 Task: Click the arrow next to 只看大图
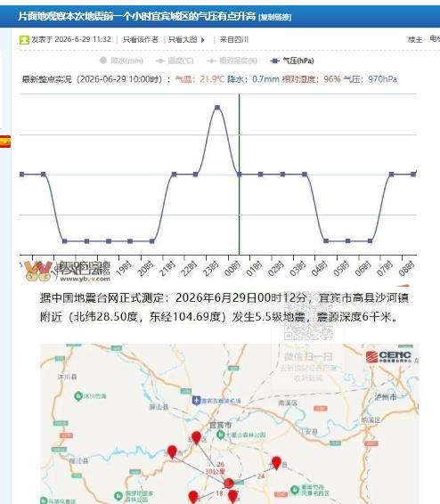tap(203, 40)
